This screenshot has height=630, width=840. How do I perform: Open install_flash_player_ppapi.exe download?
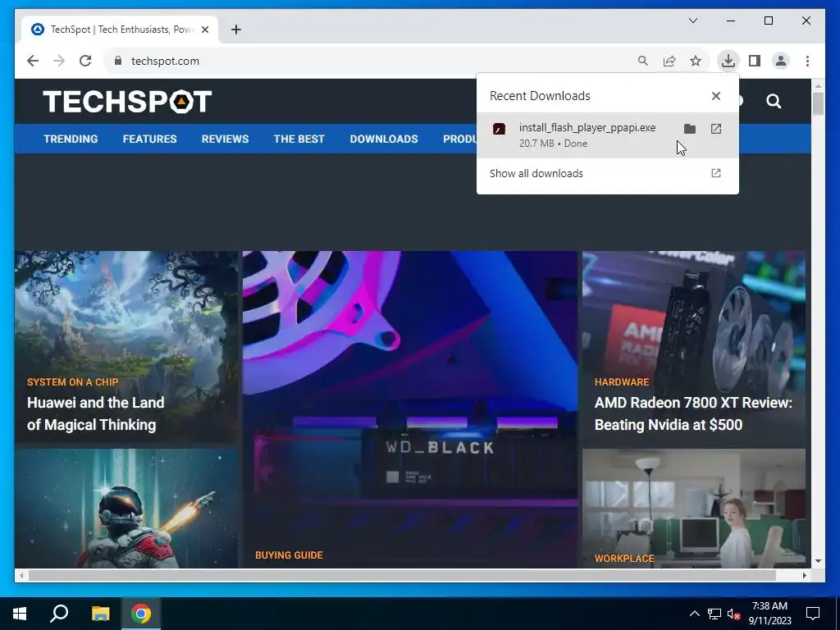715,129
